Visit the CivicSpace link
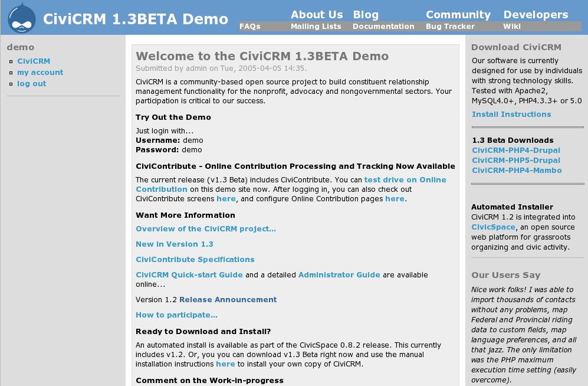Image resolution: width=588 pixels, height=386 pixels. click(x=493, y=227)
